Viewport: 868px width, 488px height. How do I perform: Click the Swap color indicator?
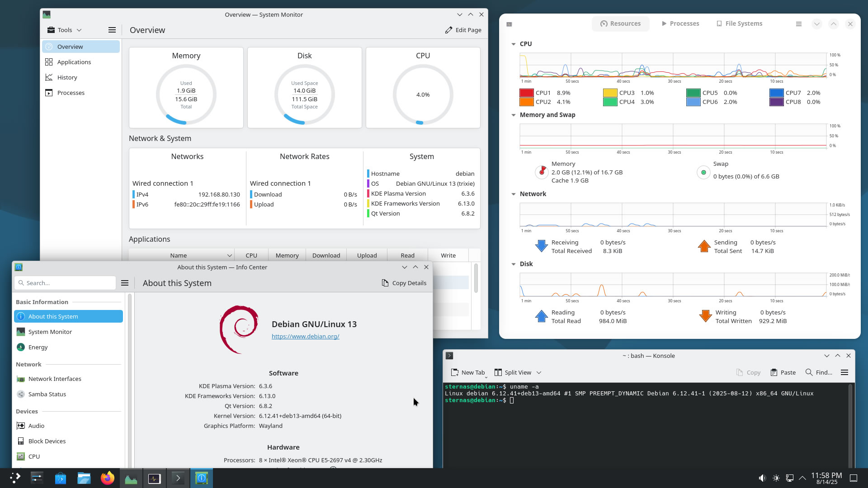(703, 172)
